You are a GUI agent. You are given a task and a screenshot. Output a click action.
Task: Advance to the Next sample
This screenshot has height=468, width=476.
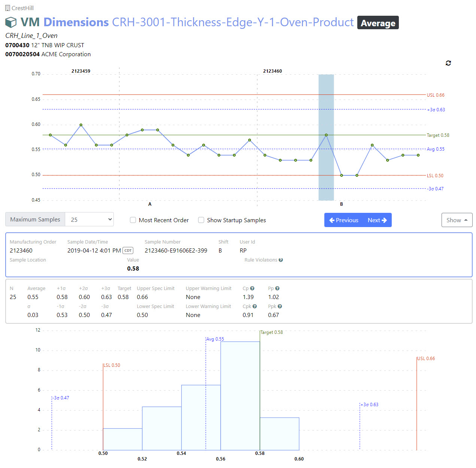click(377, 220)
